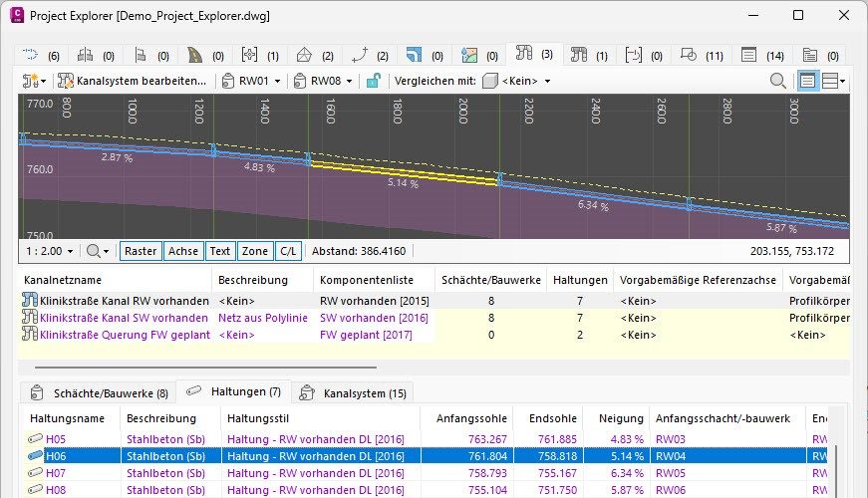The width and height of the screenshot is (868, 498).
Task: Open the Vergleichen mit <Kein> dropdown
Action: [517, 81]
